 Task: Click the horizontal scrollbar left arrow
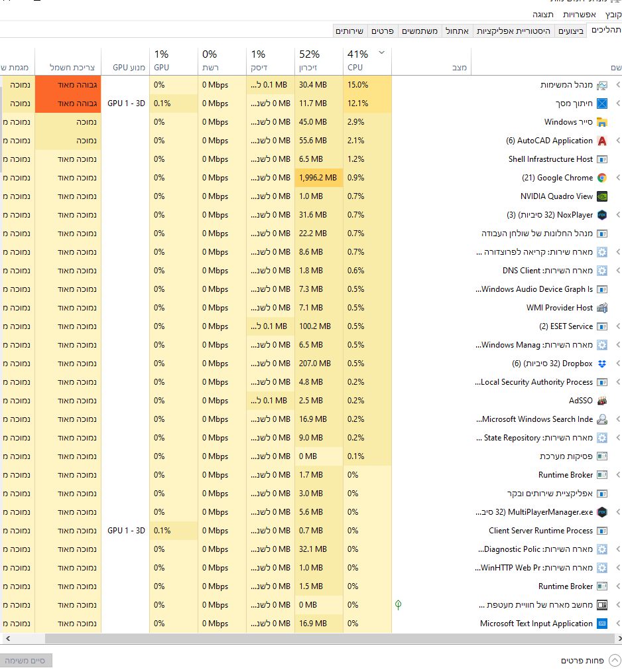(8, 639)
